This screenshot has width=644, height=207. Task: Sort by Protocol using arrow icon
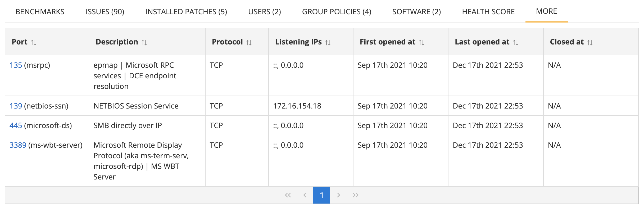coord(249,42)
